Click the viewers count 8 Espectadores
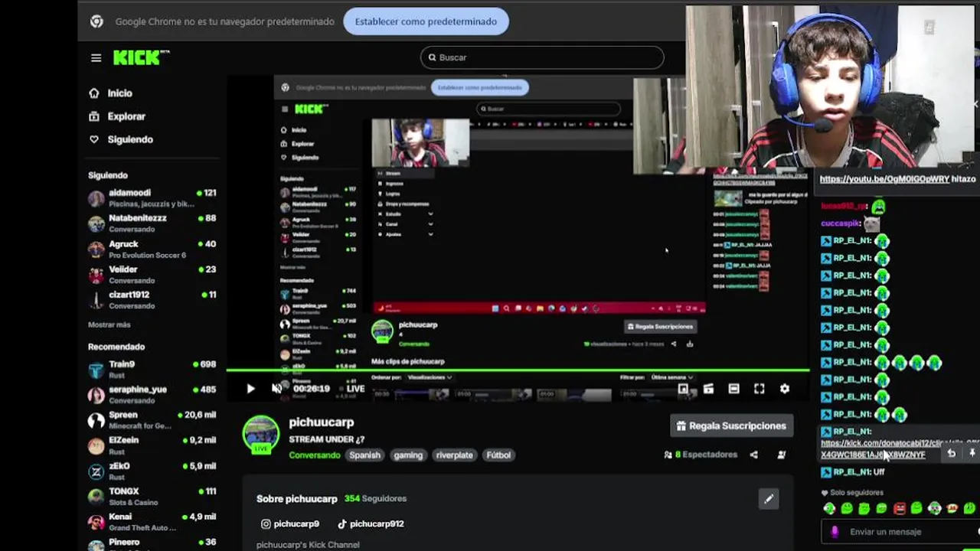 pyautogui.click(x=701, y=455)
